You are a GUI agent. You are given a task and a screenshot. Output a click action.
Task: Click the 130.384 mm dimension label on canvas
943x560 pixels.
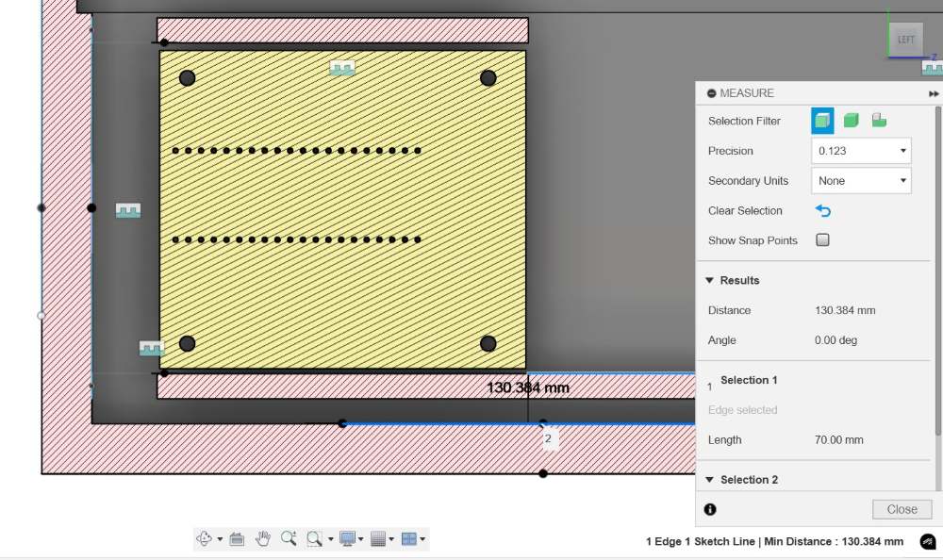click(528, 387)
